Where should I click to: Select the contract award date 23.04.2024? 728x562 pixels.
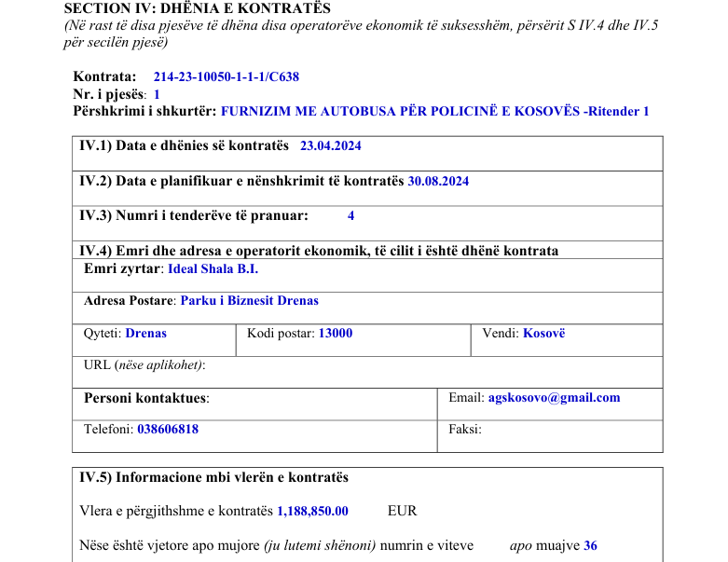click(331, 145)
